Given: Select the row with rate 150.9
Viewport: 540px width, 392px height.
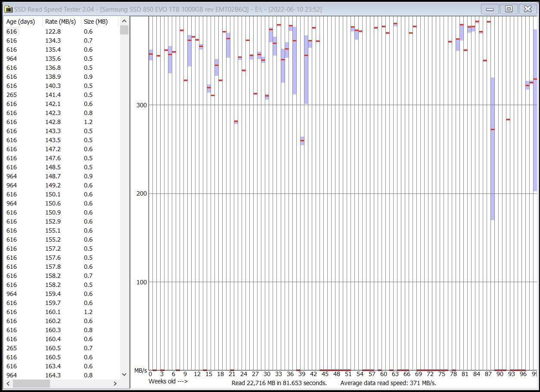Looking at the screenshot, I should [x=61, y=212].
